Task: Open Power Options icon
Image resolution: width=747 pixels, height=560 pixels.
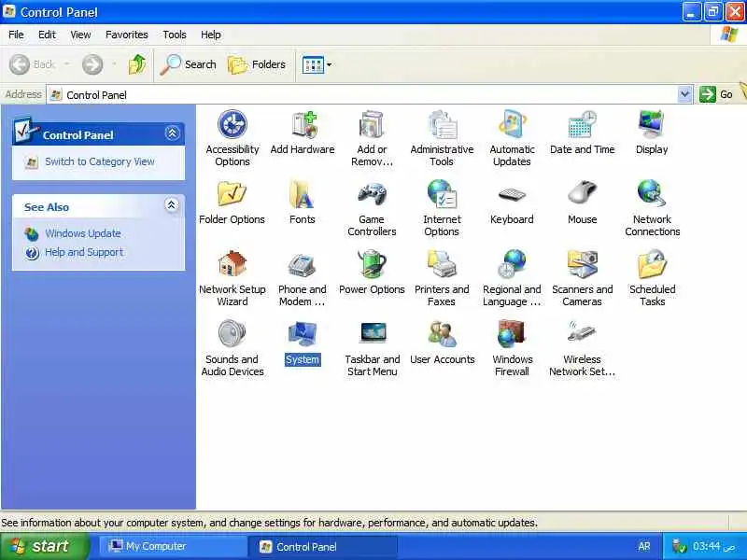Action: (x=372, y=273)
